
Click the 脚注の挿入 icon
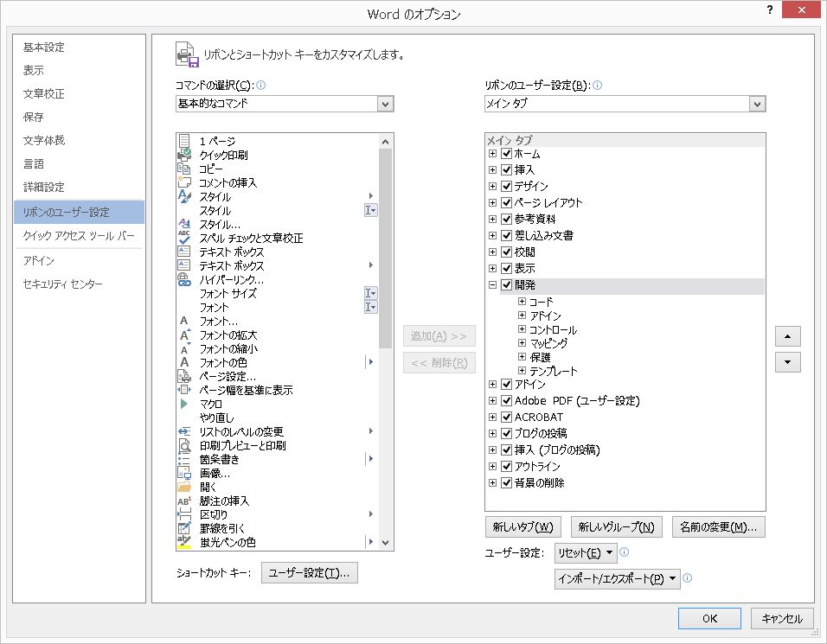coord(184,501)
